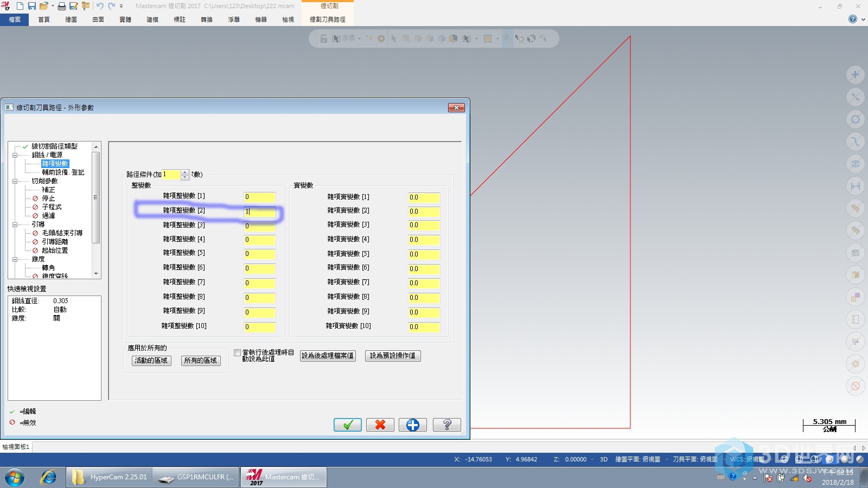The image size is (868, 488).
Task: Click the 刀具平面 status bar entry
Action: (x=695, y=459)
